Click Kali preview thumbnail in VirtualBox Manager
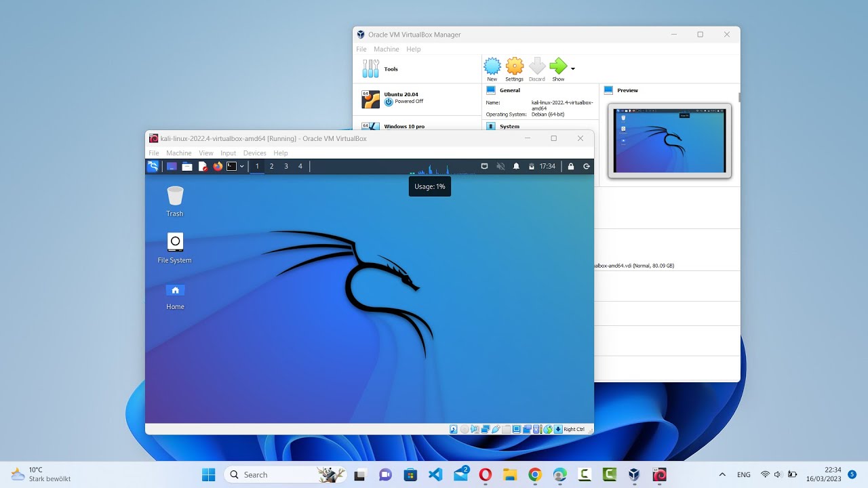 point(669,140)
